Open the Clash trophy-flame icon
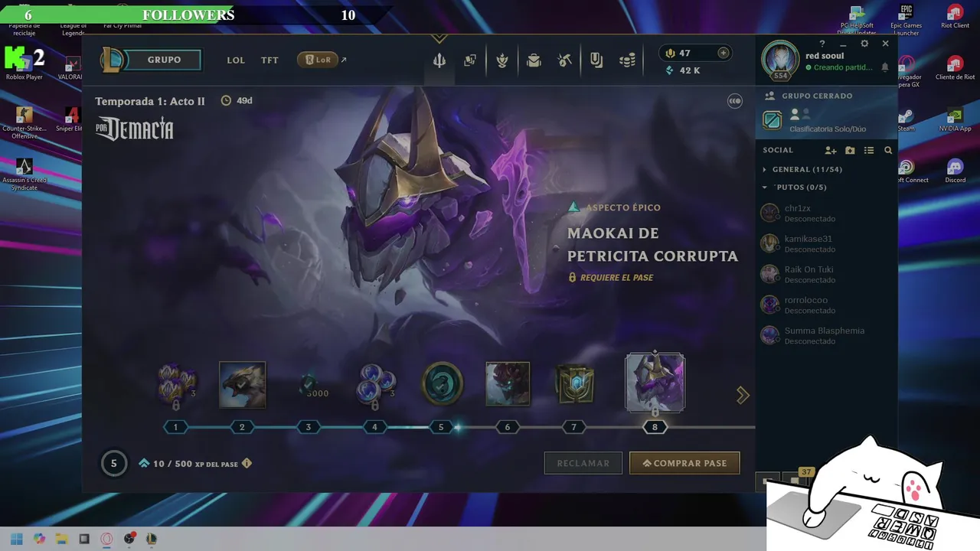Viewport: 980px width, 551px height. (x=502, y=60)
